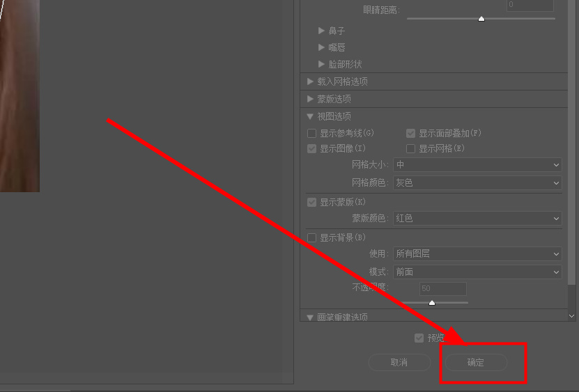
Task: Enable 显示参考线(G) checkbox
Action: pos(312,133)
